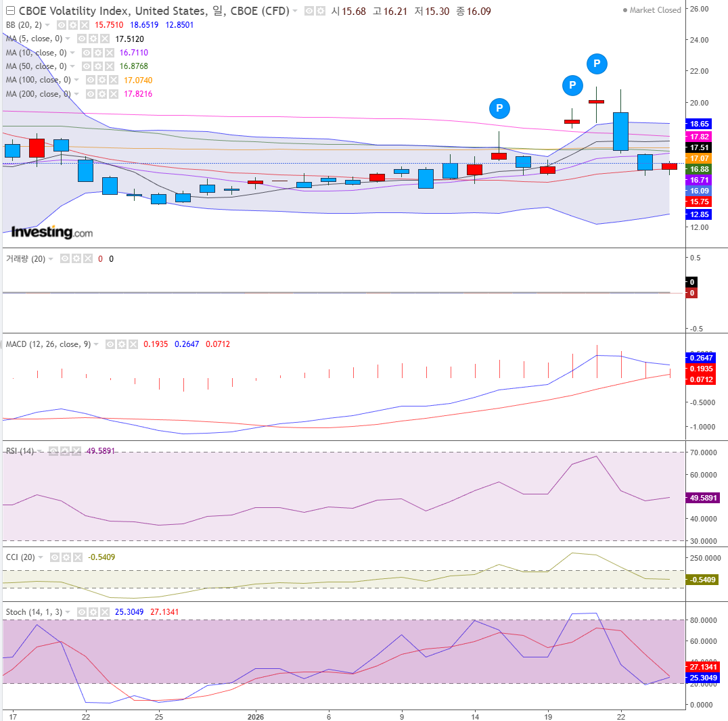The image size is (728, 721).
Task: Remove MACD indicator with X
Action: click(x=133, y=344)
